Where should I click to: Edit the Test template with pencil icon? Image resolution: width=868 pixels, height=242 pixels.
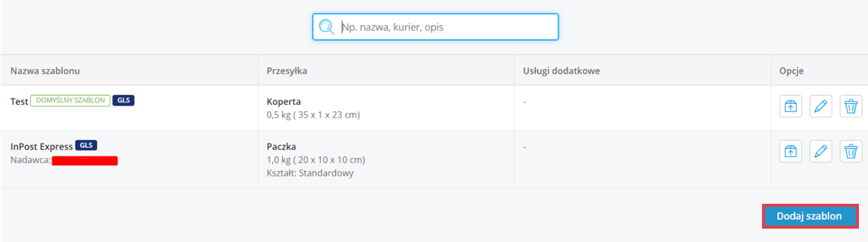pos(821,106)
